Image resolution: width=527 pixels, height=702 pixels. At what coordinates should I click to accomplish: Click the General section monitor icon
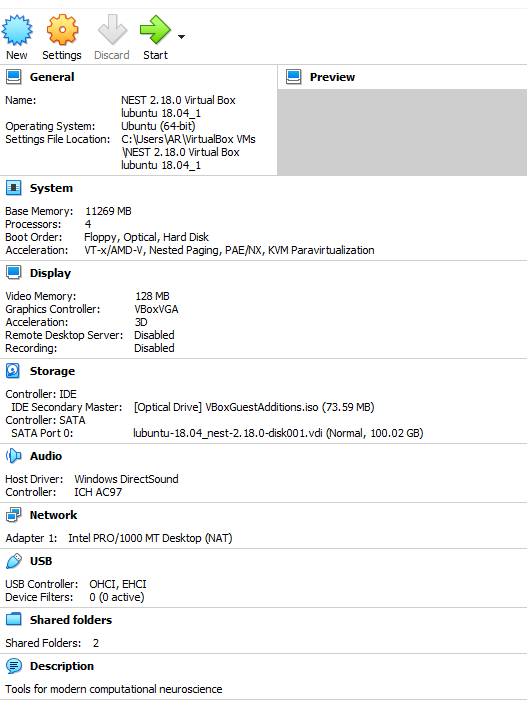point(14,77)
